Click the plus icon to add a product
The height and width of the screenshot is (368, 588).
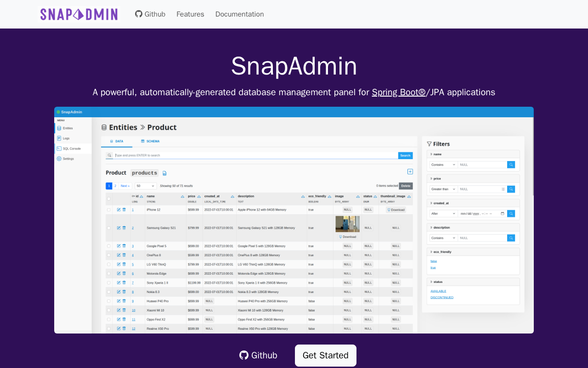point(410,172)
